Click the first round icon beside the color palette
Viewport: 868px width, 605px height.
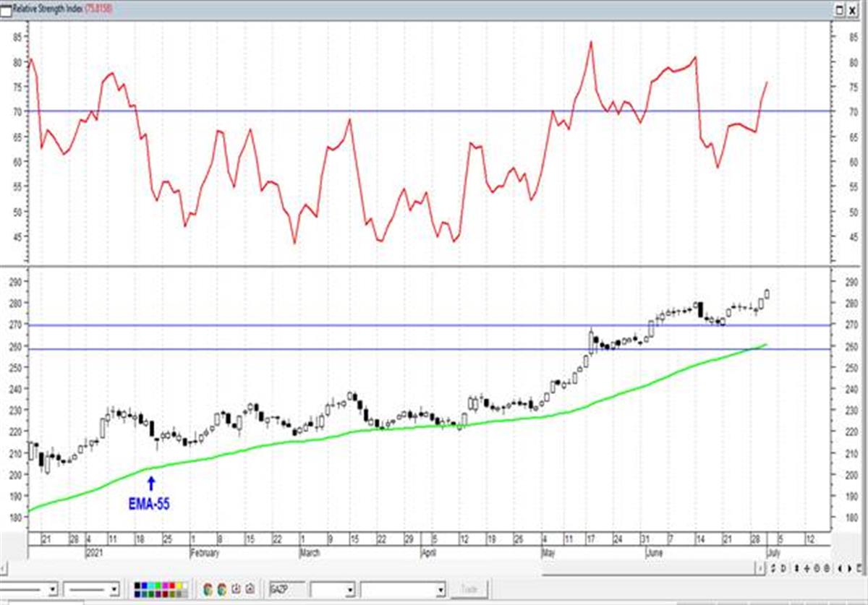(x=208, y=589)
